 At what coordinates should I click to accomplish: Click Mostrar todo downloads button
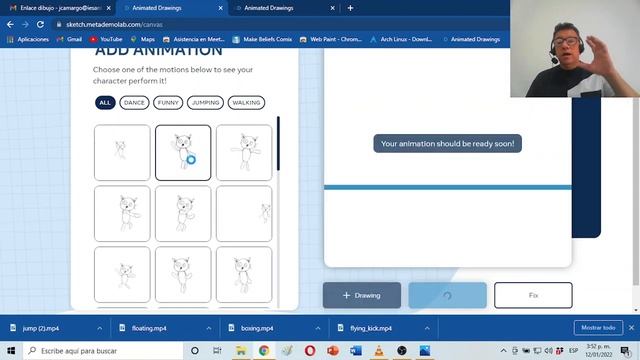click(x=598, y=328)
